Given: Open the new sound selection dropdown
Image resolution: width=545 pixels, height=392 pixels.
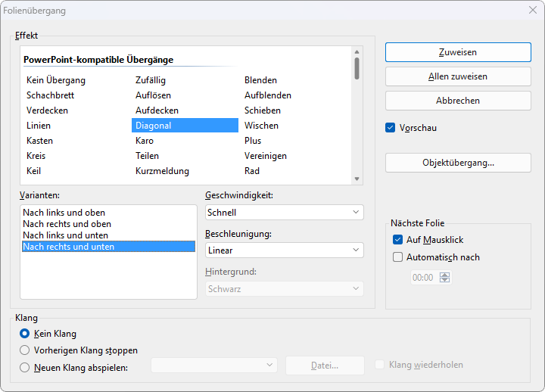Looking at the screenshot, I should click(214, 366).
